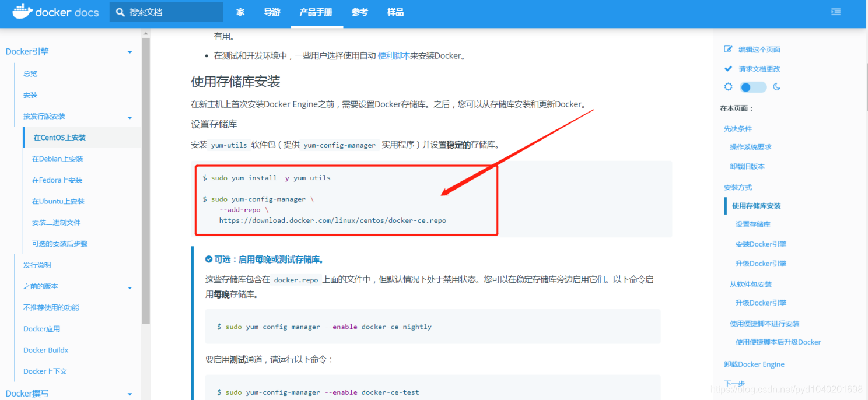Select 在CentOS上安装 in sidebar
This screenshot has width=868, height=400.
tap(60, 138)
